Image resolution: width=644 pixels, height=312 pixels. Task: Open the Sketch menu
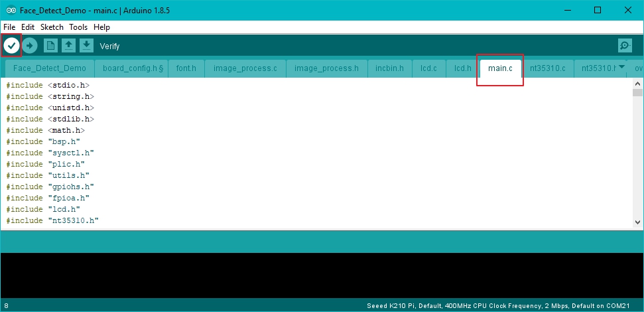click(52, 27)
